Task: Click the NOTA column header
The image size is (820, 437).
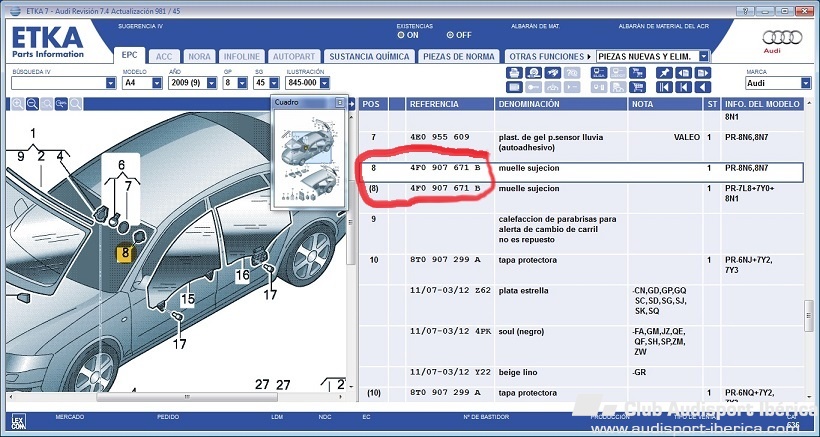Action: point(665,104)
